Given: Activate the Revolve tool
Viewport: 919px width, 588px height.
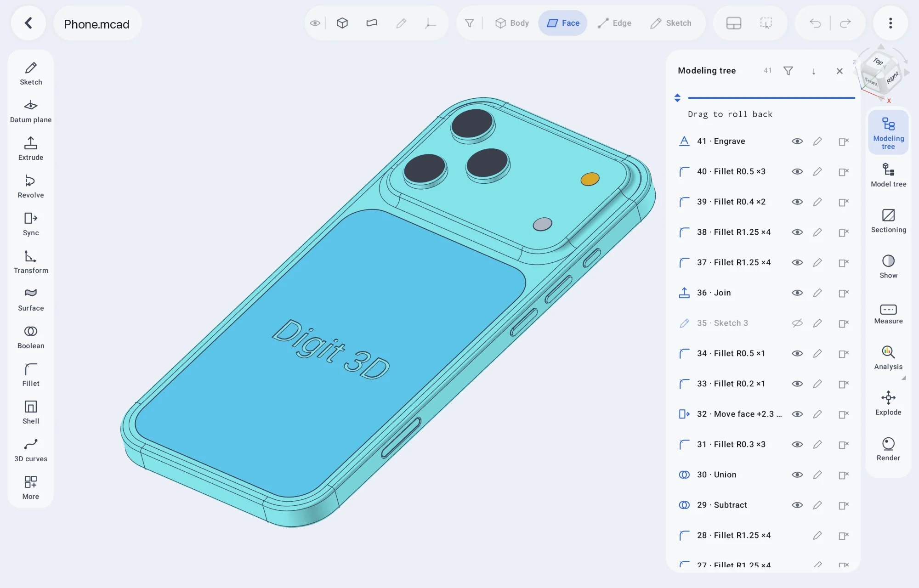Looking at the screenshot, I should click(x=31, y=187).
